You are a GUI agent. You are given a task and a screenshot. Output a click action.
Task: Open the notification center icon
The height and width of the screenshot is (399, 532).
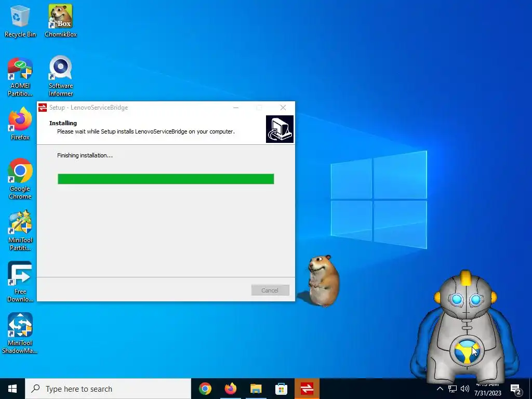(516, 390)
